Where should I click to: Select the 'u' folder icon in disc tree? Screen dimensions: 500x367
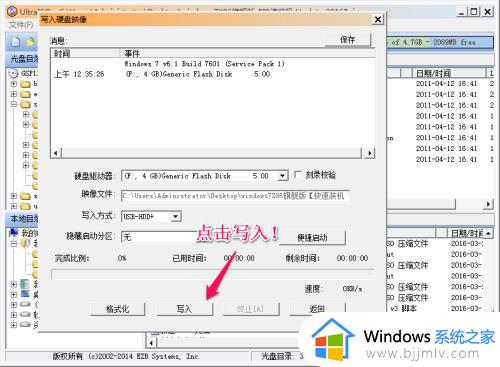tap(25, 206)
